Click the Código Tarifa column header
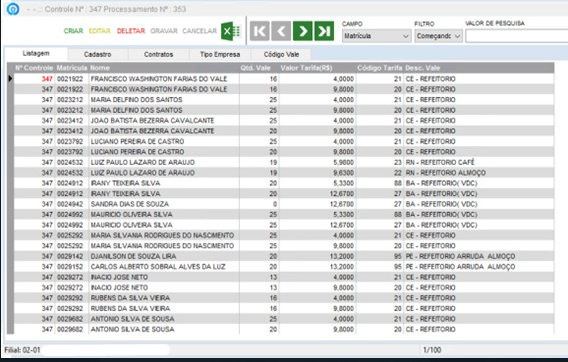This screenshot has width=568, height=362. tap(379, 68)
